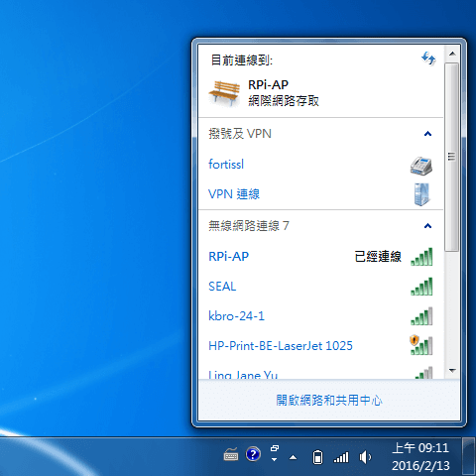
Task: Select the Ling Jane Yu network
Action: [x=320, y=371]
